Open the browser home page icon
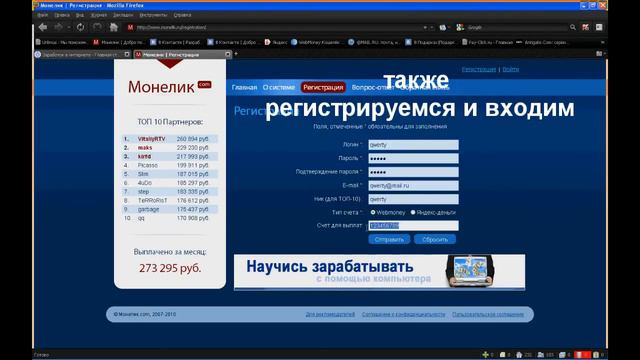 point(113,27)
